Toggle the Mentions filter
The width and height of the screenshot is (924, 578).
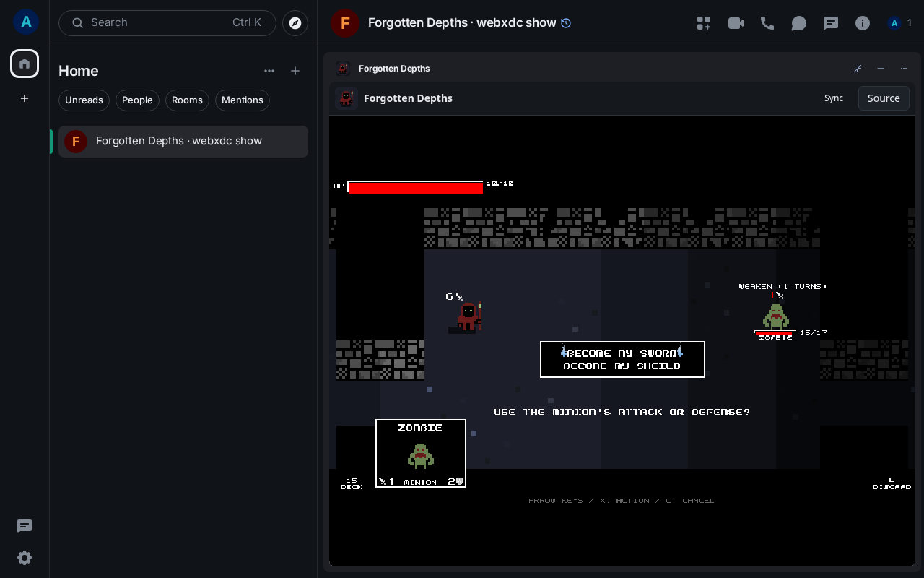(243, 100)
